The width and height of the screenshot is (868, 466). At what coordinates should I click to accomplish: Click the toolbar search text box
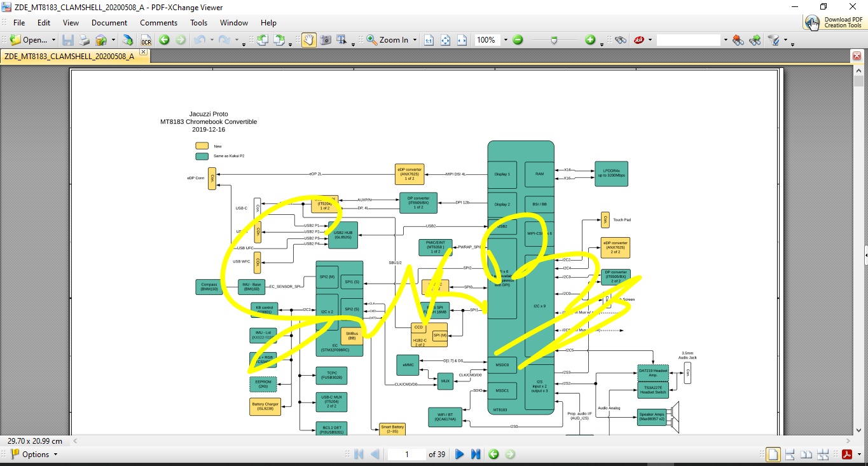689,40
